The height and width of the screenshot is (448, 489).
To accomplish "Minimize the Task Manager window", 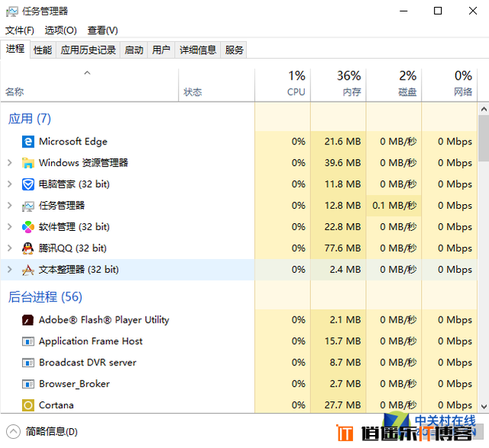I will pyautogui.click(x=403, y=11).
